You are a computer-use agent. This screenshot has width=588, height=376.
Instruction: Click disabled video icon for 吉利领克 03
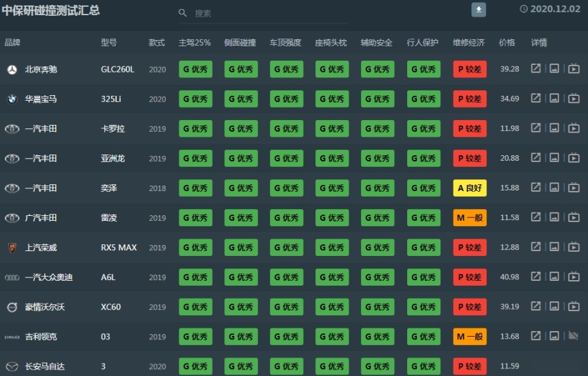(x=574, y=335)
